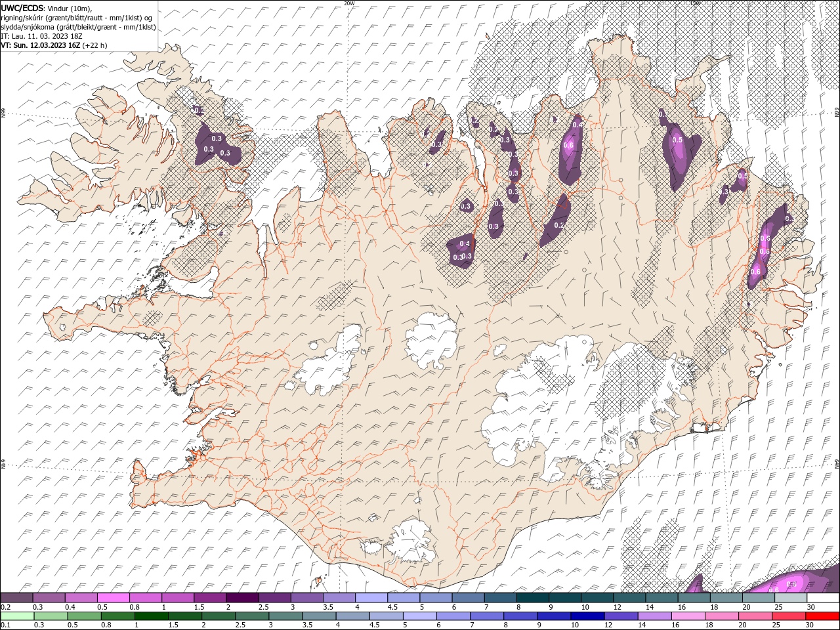Select dark teal upper swatch labeled 8

532,598
